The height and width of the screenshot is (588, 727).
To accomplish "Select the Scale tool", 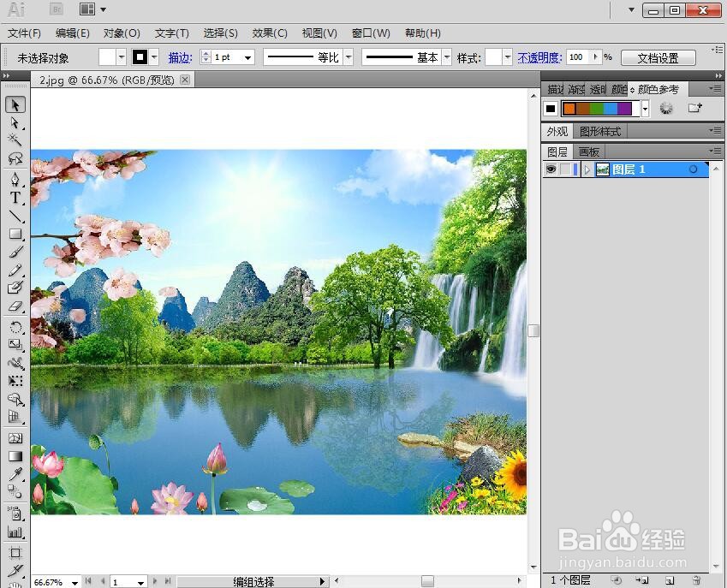I will click(15, 345).
